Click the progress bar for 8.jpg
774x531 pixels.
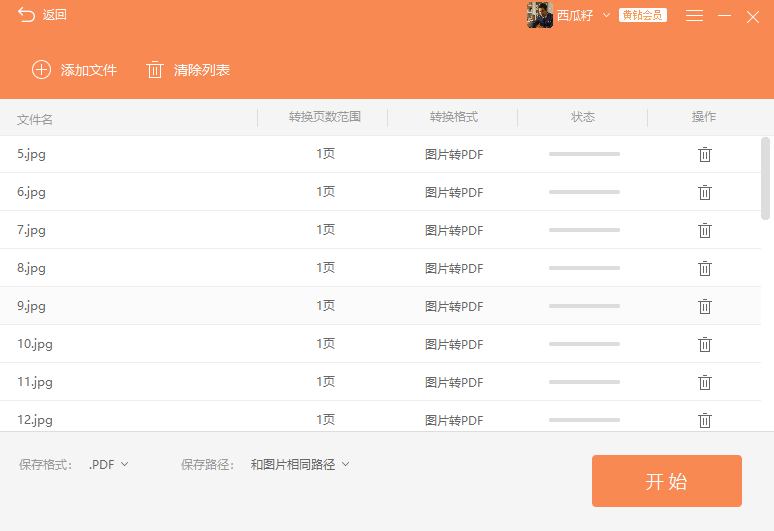584,268
